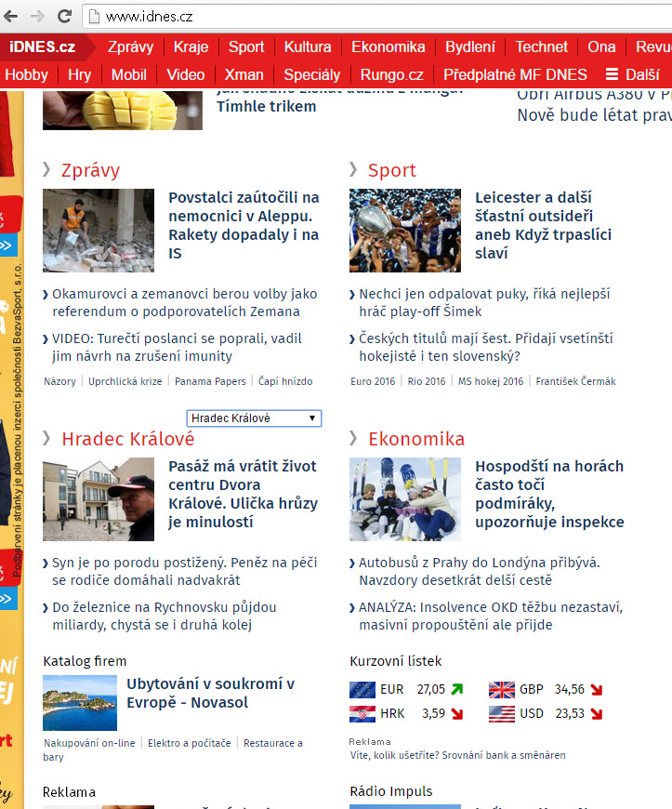Reload the page with refresh icon
Screen dimensions: 672x809
(64, 17)
